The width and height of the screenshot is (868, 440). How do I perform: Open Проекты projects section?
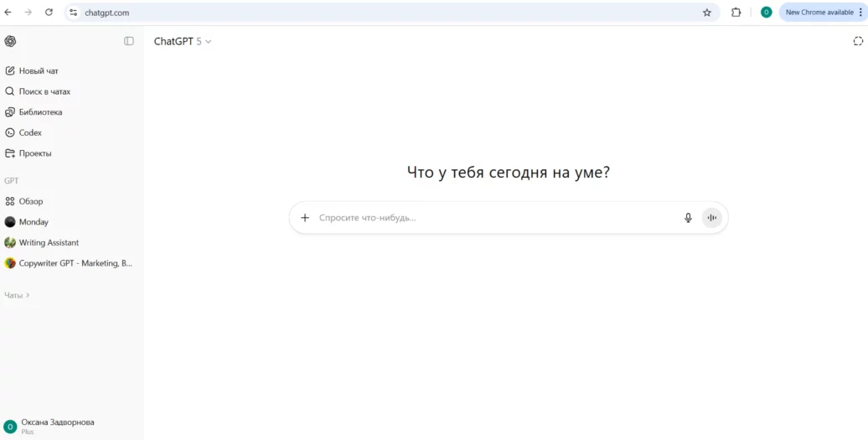click(x=35, y=153)
